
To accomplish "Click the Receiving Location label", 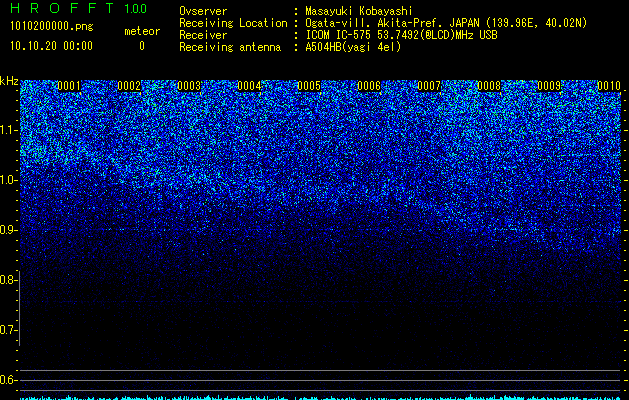I will (x=233, y=23).
